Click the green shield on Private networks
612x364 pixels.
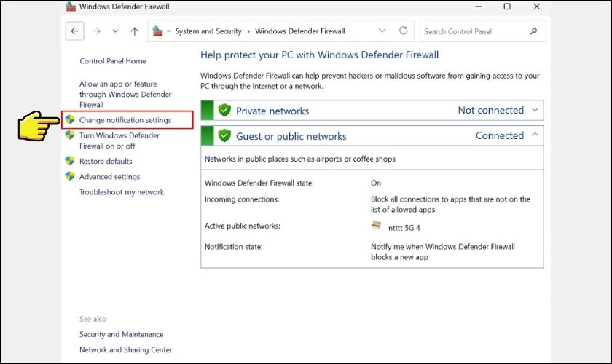tap(224, 110)
